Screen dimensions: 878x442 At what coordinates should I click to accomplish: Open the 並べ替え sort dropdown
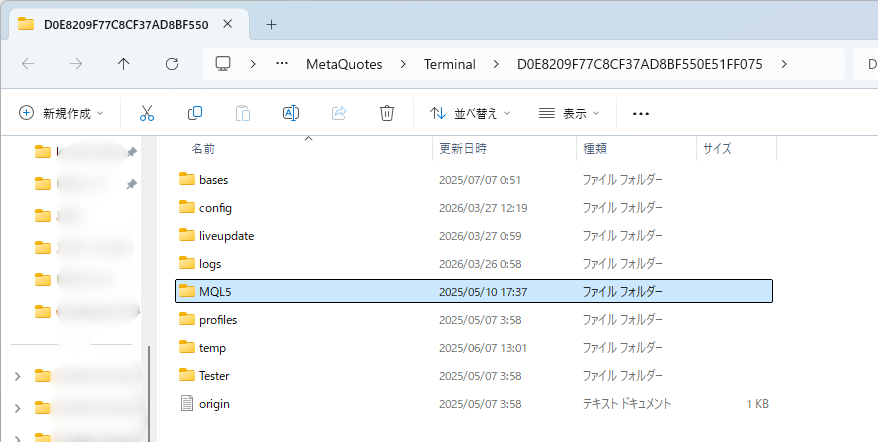coord(470,114)
